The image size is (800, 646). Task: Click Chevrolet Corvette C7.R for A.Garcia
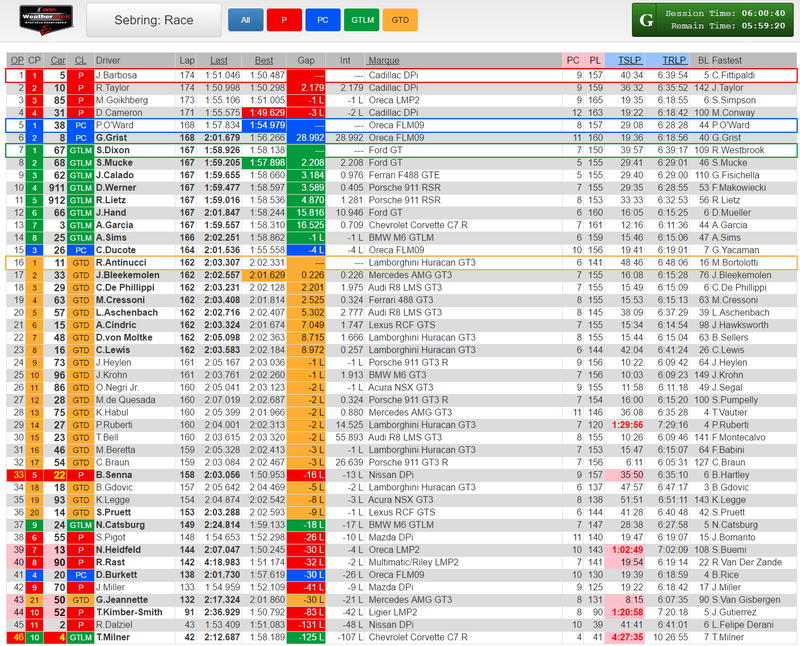click(x=418, y=225)
